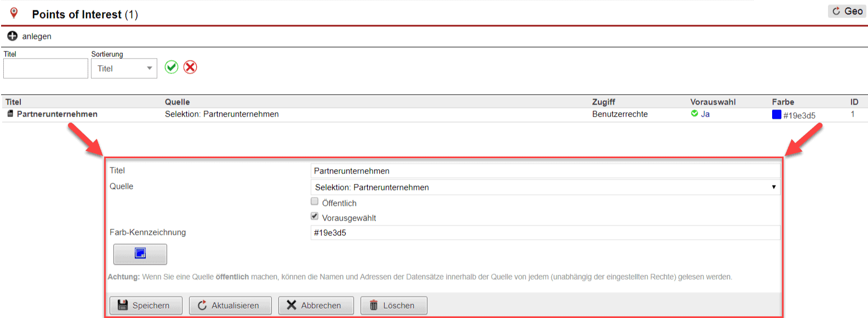
Task: Click the document icon beside Partnerunternehmen row
Action: pyautogui.click(x=10, y=114)
